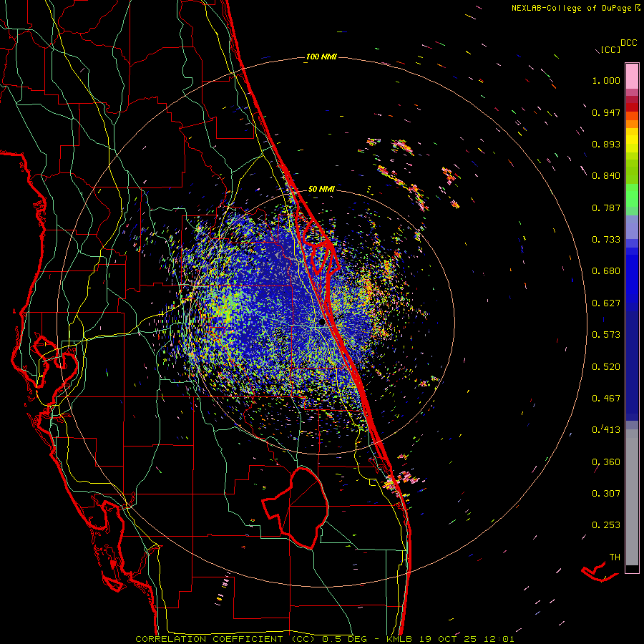This screenshot has height=644, width=644.
Task: Click the 50 NMI range ring label
Action: coord(321,189)
